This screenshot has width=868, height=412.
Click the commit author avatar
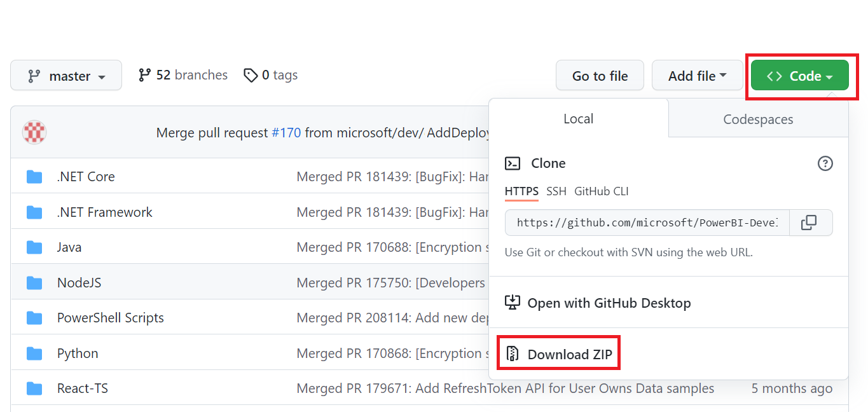point(34,132)
